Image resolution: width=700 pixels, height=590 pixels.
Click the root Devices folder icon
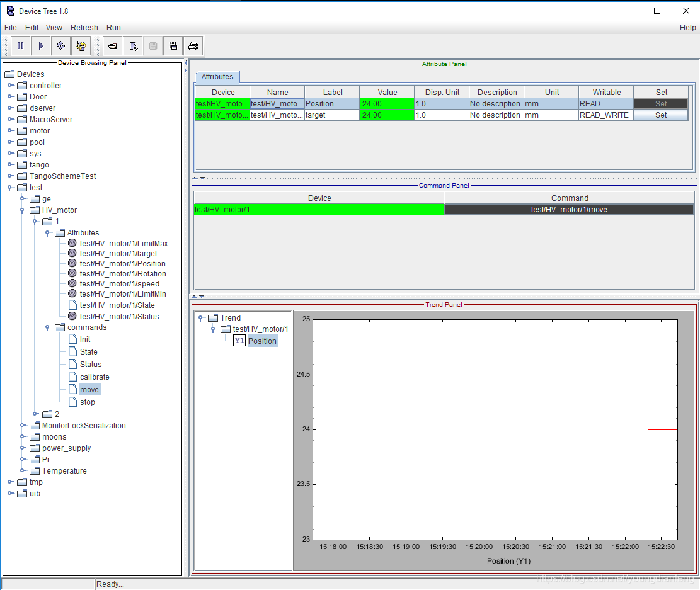click(x=9, y=74)
